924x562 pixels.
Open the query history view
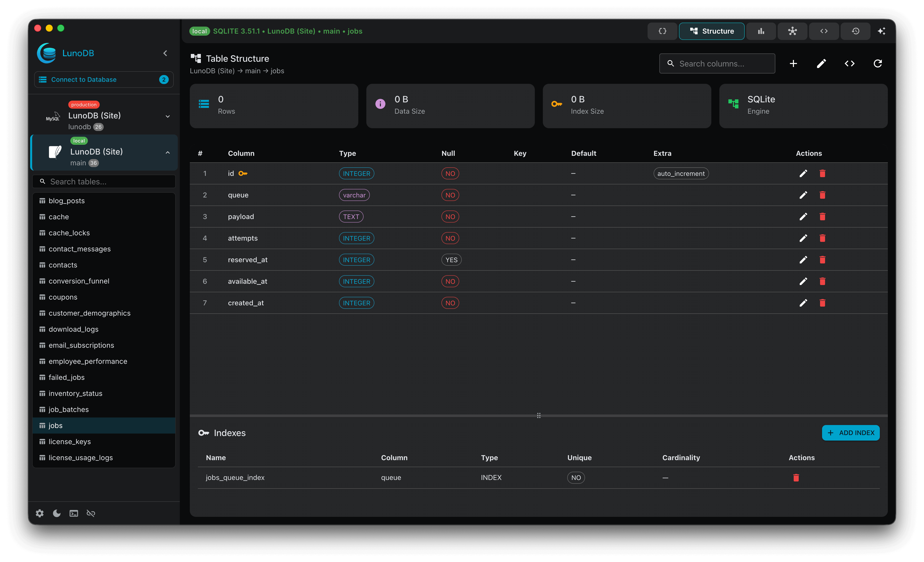(855, 31)
